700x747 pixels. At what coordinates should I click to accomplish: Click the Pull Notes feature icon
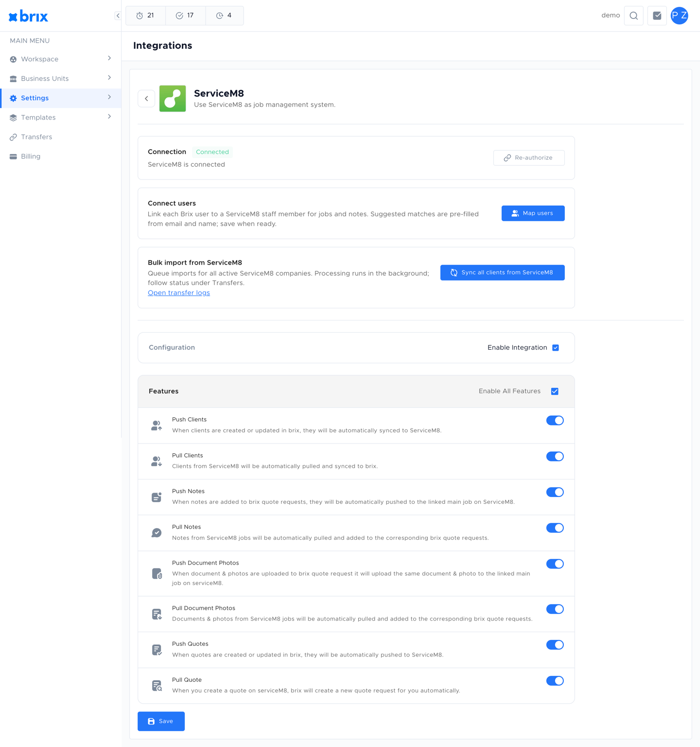pyautogui.click(x=157, y=533)
